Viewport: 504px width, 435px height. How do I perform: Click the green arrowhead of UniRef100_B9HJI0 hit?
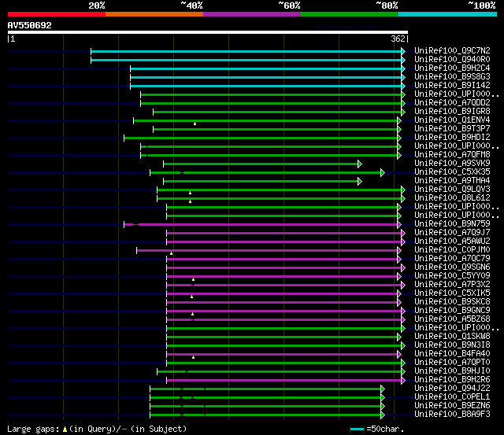pos(403,372)
